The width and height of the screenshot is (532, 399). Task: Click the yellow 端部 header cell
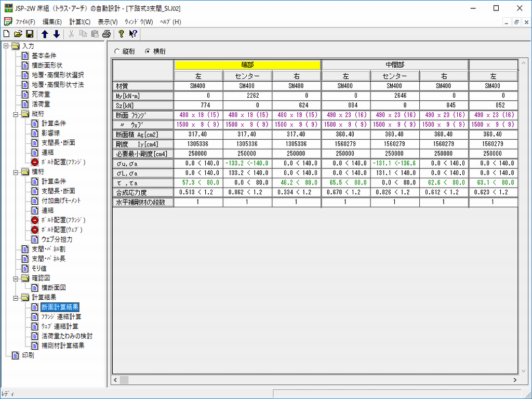pos(247,65)
